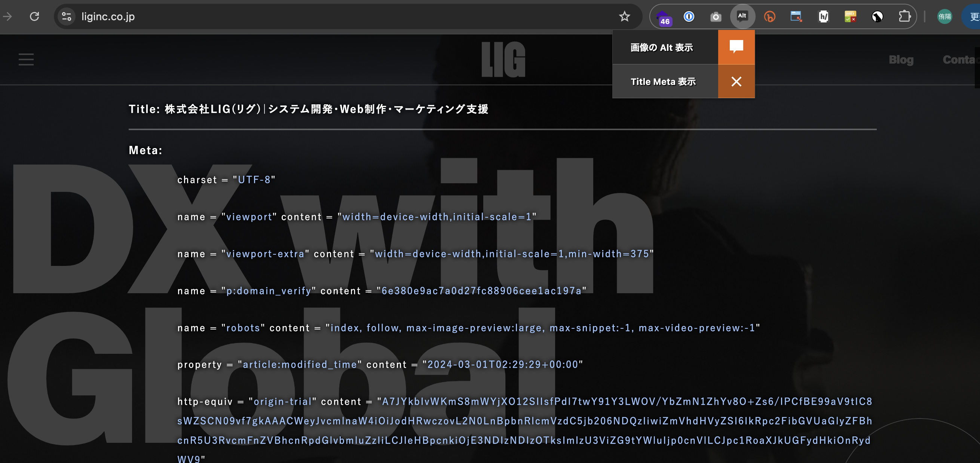The image size is (980, 463).
Task: Click the charset = "UTF-8" meta line
Action: click(226, 180)
